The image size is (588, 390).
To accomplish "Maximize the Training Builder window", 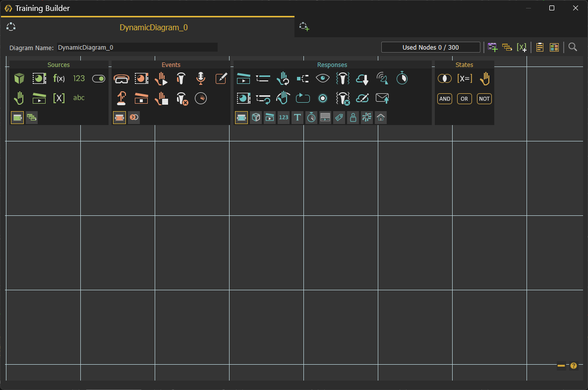I will [552, 8].
